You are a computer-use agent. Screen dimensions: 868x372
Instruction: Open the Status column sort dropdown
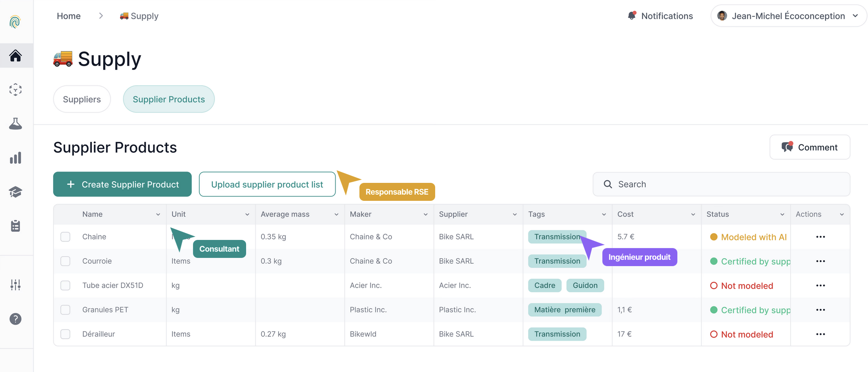tap(782, 215)
